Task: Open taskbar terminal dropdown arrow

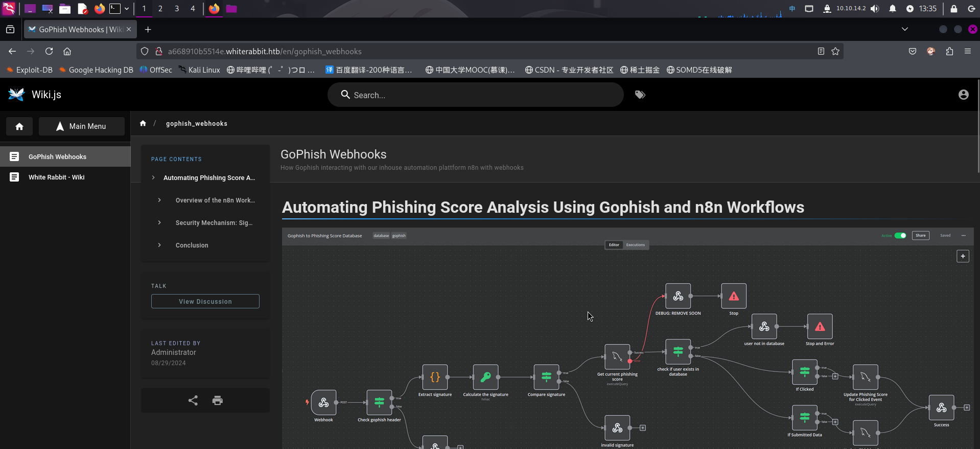Action: click(127, 9)
